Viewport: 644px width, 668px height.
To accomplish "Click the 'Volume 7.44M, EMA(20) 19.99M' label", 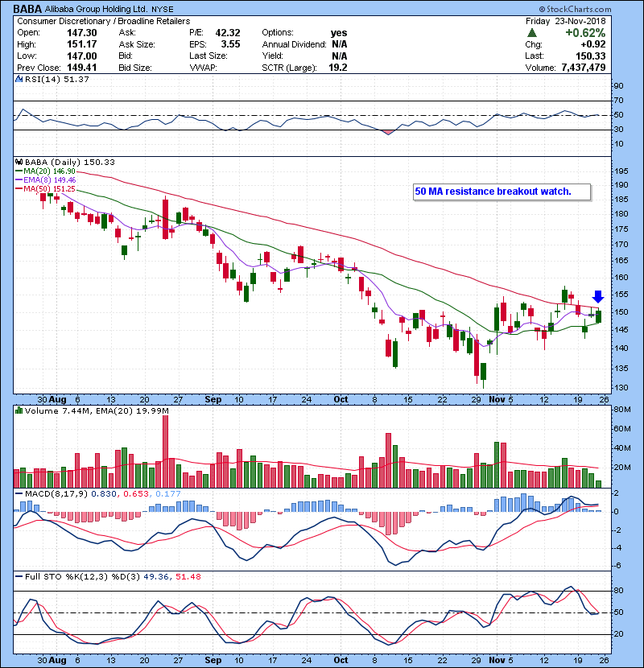I will click(x=97, y=410).
